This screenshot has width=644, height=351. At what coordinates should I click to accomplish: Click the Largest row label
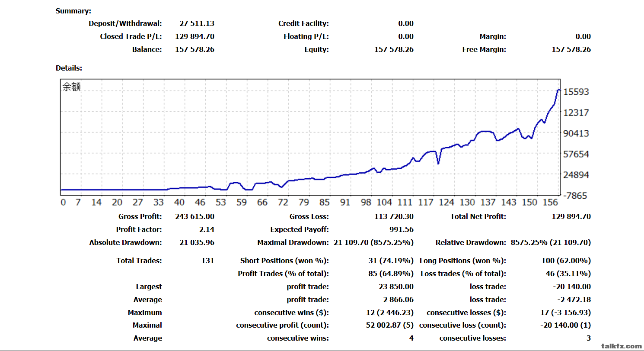point(149,287)
